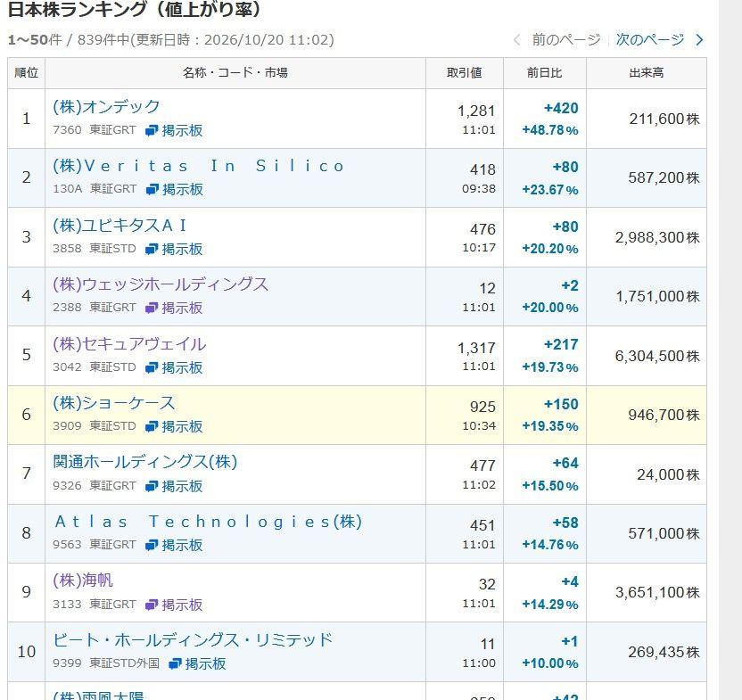742x700 pixels.
Task: Select volume 24,000株
Action: pyautogui.click(x=668, y=474)
